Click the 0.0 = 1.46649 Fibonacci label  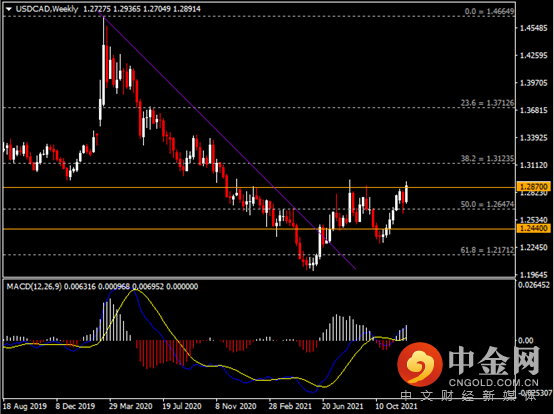coord(489,11)
